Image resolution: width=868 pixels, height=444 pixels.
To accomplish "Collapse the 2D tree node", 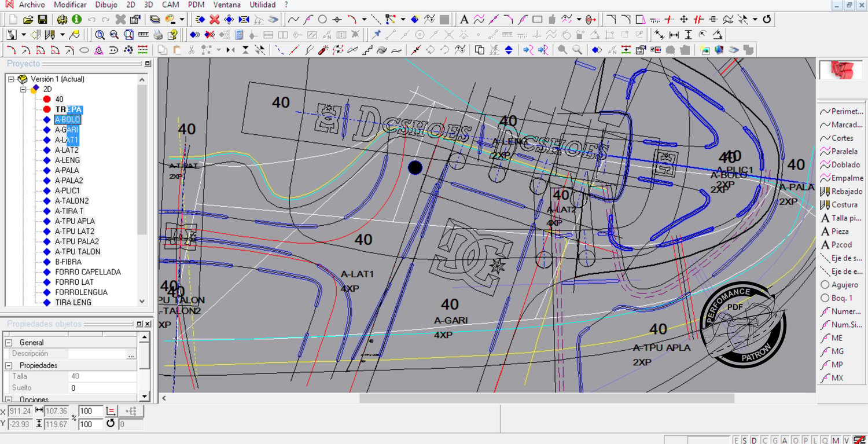I will pos(23,90).
